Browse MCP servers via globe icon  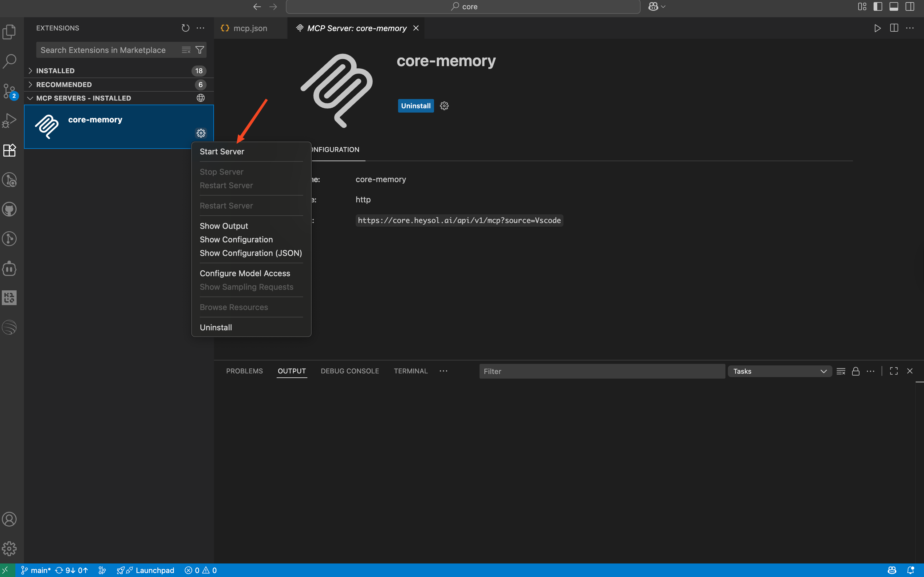201,98
